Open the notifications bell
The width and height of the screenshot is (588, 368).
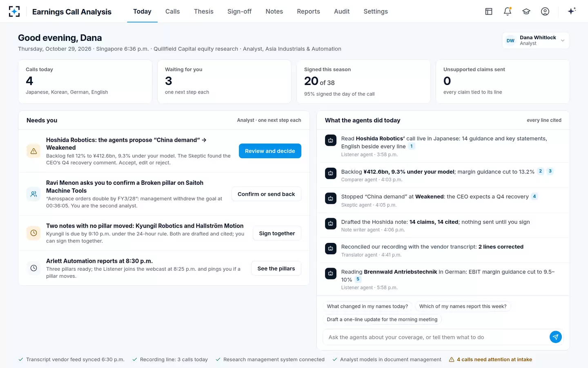point(508,11)
